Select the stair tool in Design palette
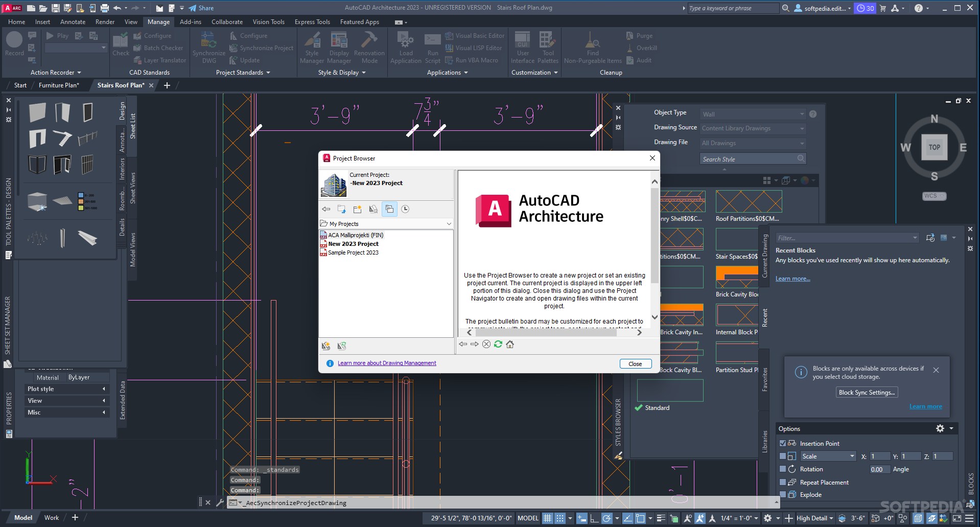Viewport: 980px width, 527px height. click(62, 138)
